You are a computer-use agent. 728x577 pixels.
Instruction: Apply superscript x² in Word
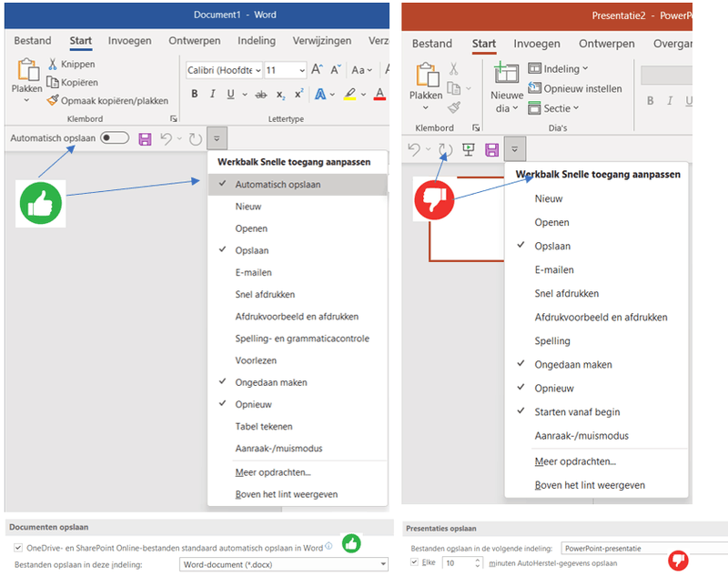pyautogui.click(x=299, y=94)
